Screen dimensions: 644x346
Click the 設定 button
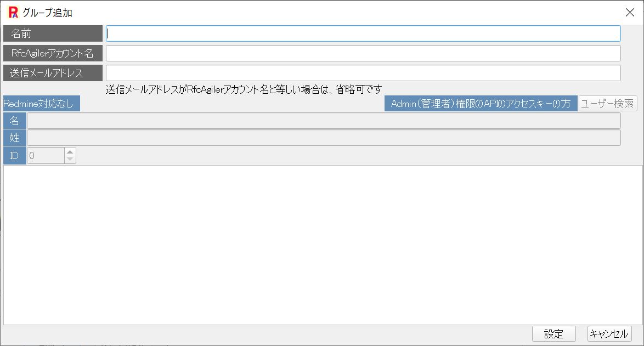click(x=553, y=334)
